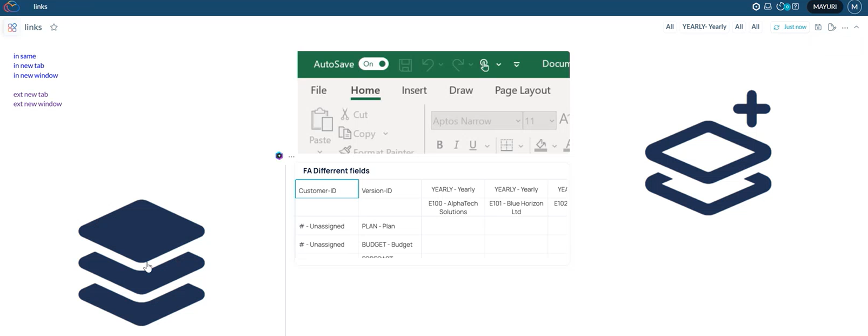The height and width of the screenshot is (336, 868).
Task: Click the 'ext new window' link
Action: [x=37, y=104]
